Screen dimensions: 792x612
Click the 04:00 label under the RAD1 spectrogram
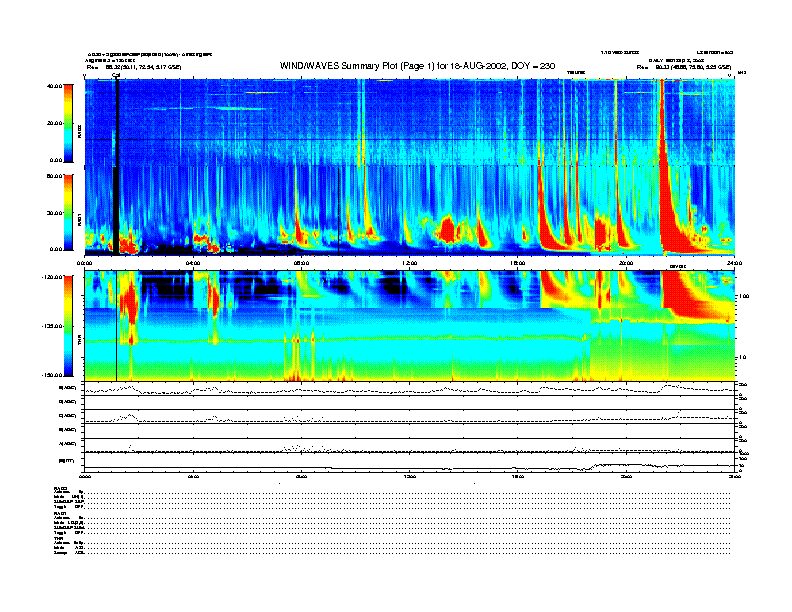click(193, 263)
